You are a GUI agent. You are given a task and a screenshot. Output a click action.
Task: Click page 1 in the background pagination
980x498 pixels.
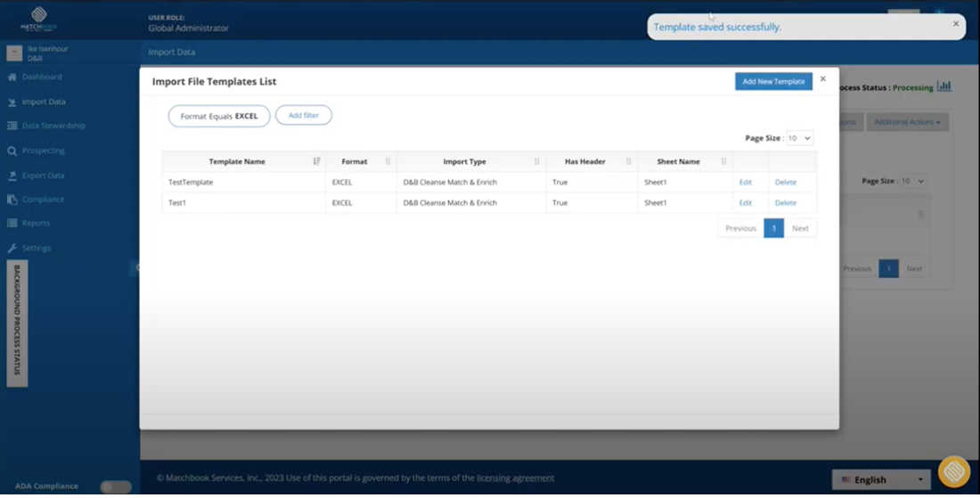pyautogui.click(x=889, y=269)
